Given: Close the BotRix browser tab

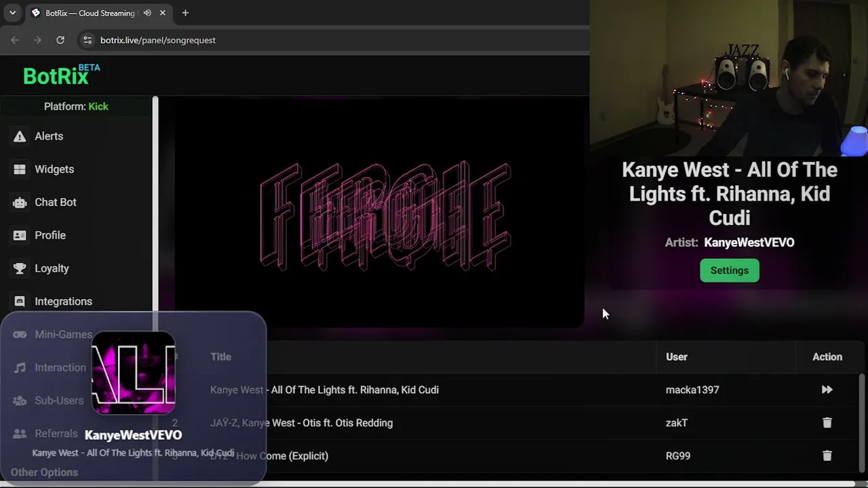Looking at the screenshot, I should click(163, 13).
